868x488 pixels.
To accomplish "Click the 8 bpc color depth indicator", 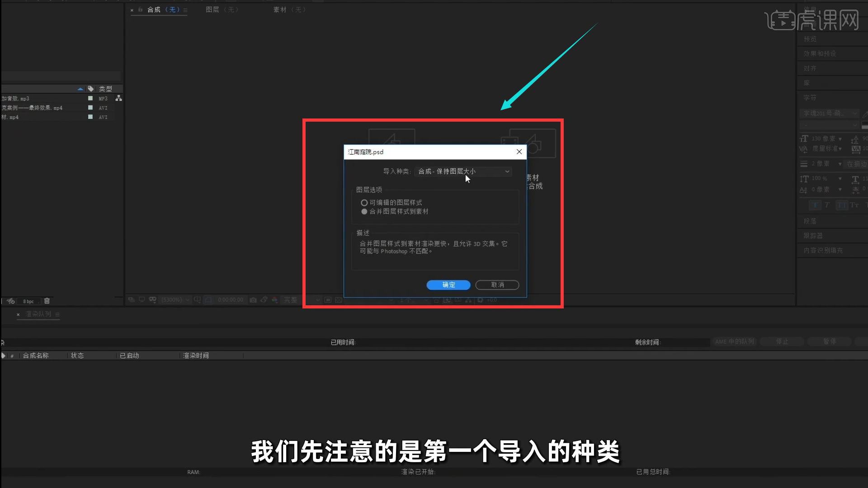I will 28,301.
